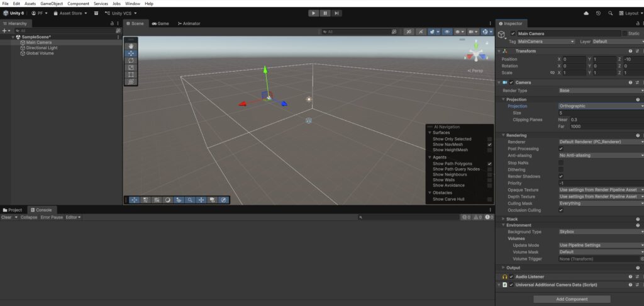644x306 pixels.
Task: Click the Inspector lock icon
Action: tap(638, 23)
